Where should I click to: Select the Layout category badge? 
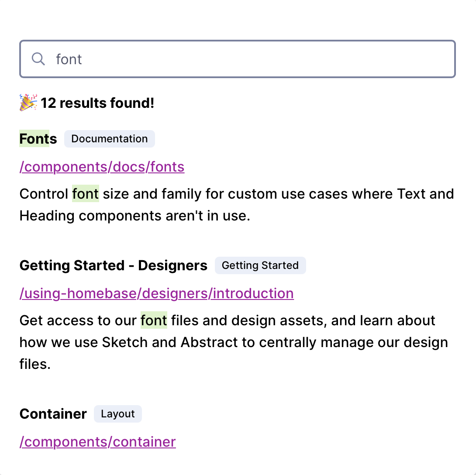(x=118, y=414)
